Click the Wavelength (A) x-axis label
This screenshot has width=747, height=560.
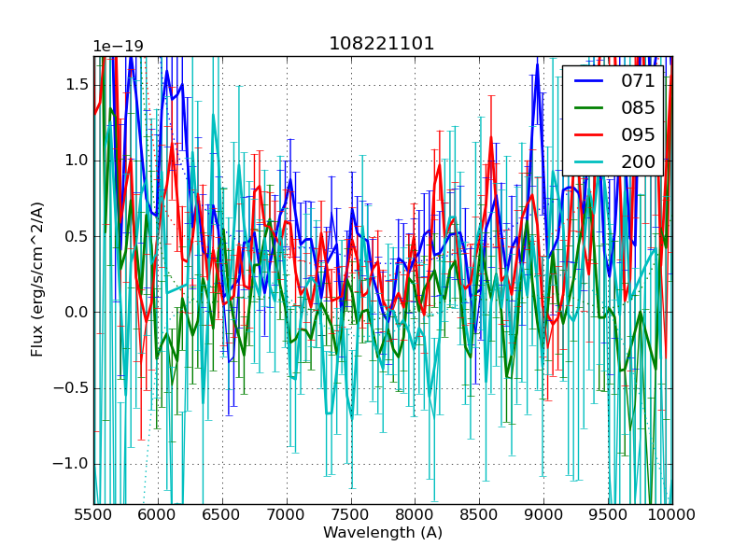383,533
